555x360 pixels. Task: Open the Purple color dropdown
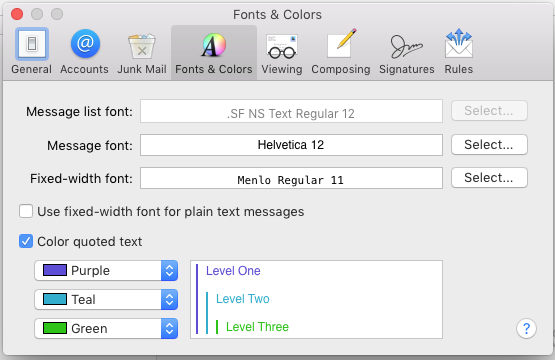tap(106, 271)
